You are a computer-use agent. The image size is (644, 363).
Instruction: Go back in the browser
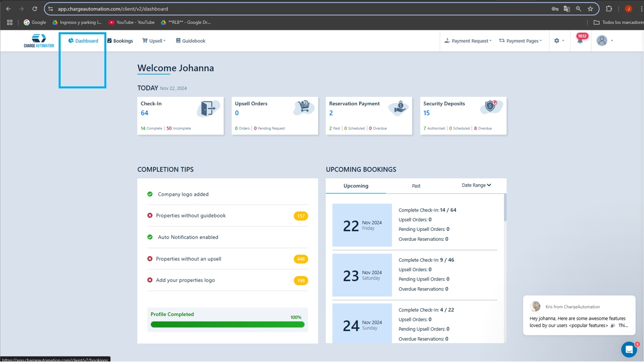8,9
